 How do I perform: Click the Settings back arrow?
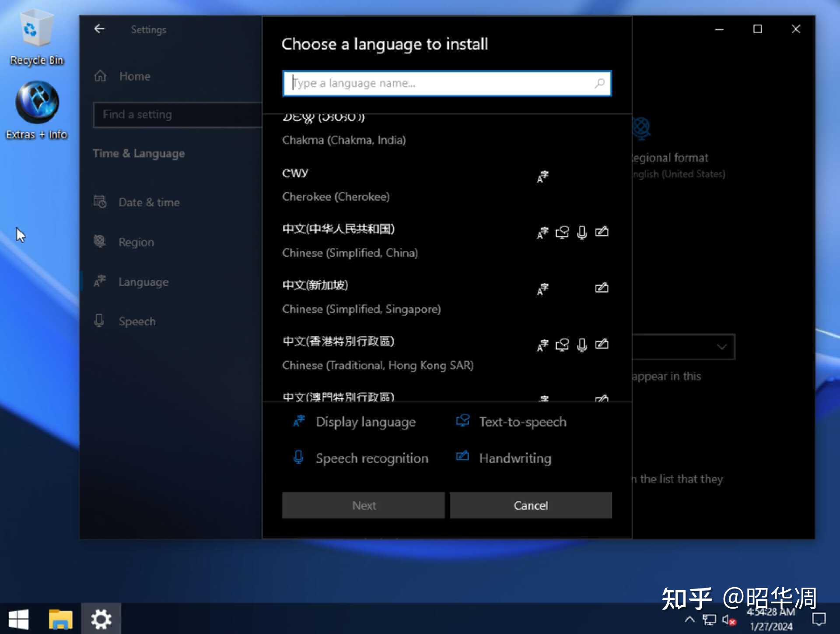coord(100,29)
